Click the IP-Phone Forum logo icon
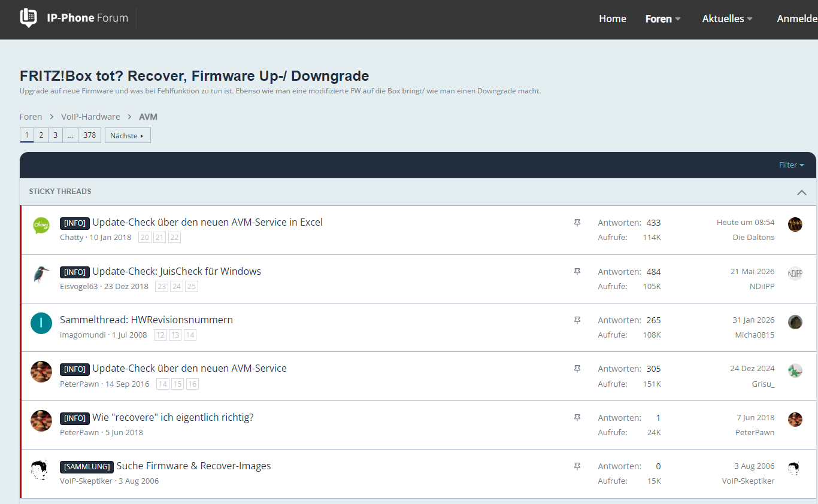The image size is (818, 504). point(28,18)
